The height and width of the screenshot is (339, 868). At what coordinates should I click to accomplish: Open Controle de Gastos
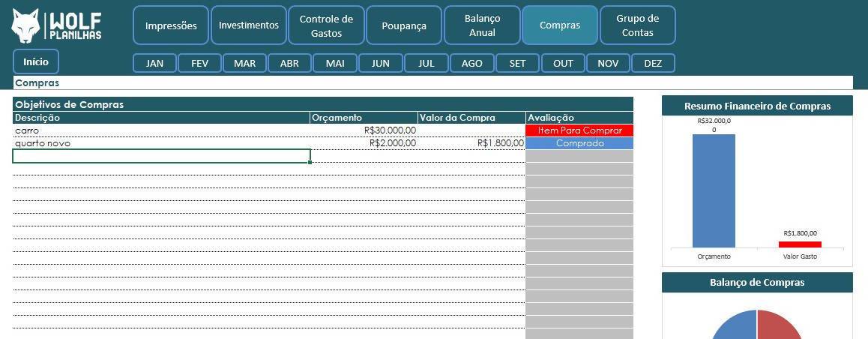326,25
